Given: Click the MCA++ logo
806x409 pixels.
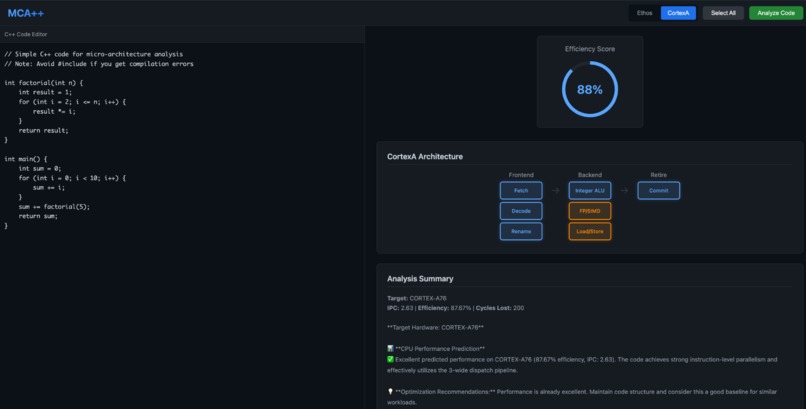Looking at the screenshot, I should (26, 13).
